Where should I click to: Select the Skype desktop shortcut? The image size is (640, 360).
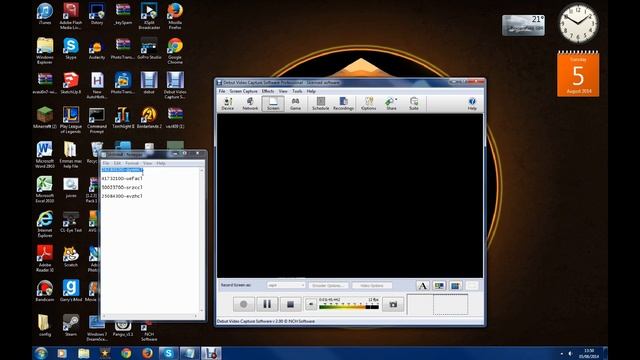(71, 49)
